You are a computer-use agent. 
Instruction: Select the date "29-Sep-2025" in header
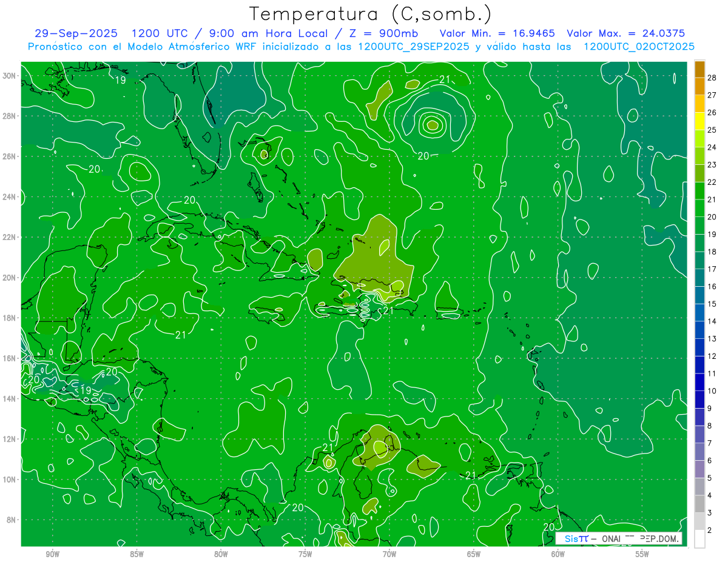76,33
